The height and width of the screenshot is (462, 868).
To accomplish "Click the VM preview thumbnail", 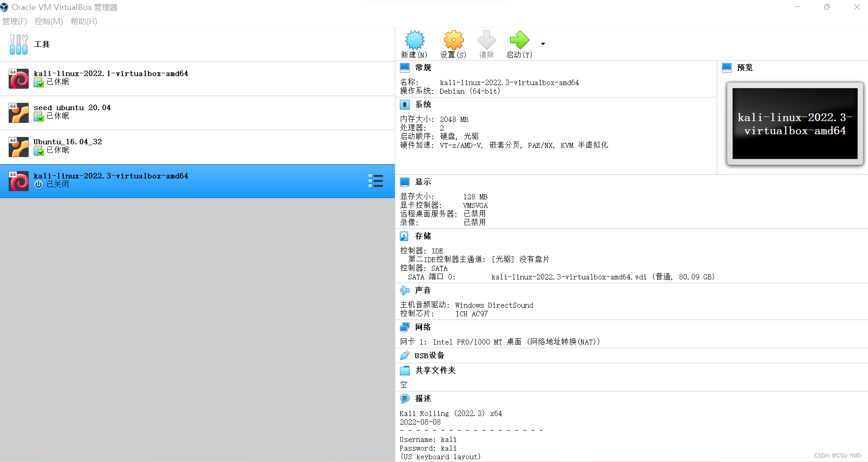I will (795, 123).
